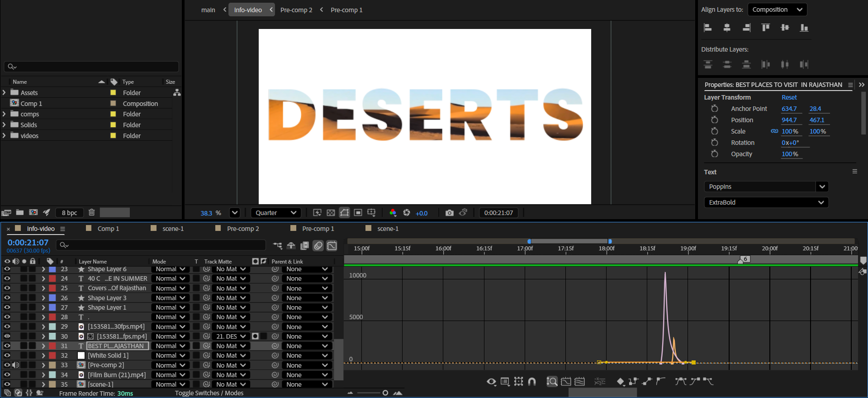Open grid and guide options
The image size is (868, 398).
(371, 213)
